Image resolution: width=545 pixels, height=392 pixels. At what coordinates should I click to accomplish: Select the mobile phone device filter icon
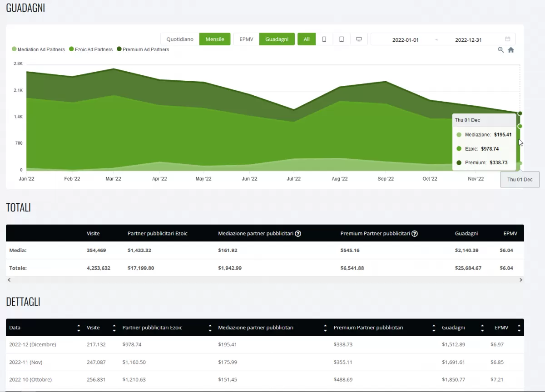pyautogui.click(x=324, y=39)
